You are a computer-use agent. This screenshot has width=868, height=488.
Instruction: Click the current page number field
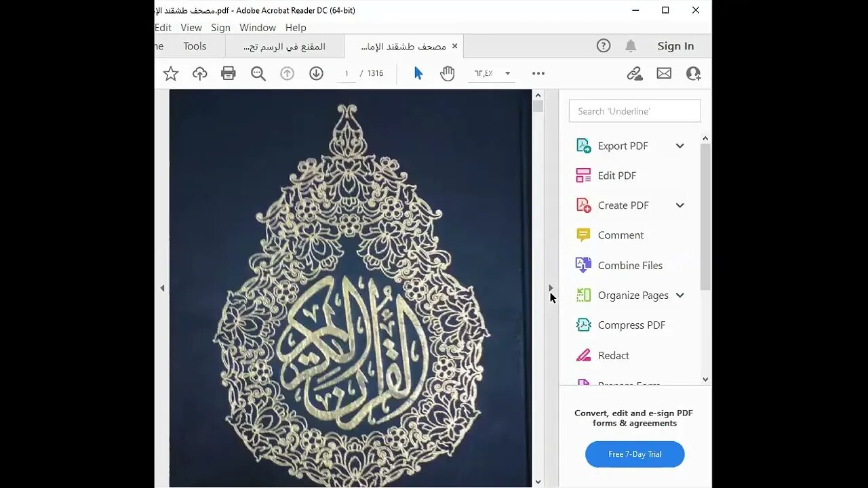(x=347, y=73)
